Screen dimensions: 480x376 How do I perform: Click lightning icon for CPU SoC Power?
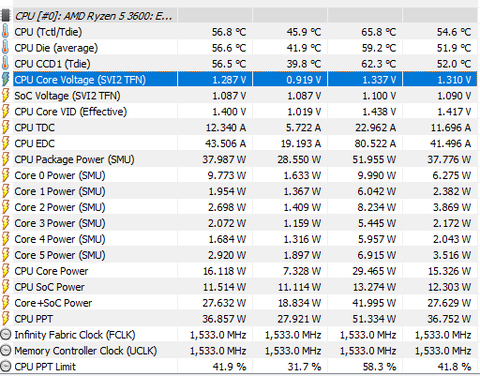pos(6,287)
